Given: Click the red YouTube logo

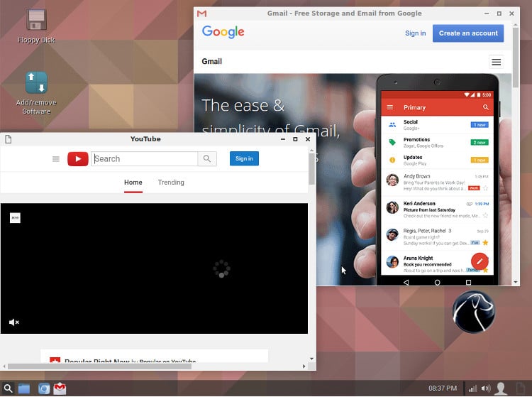Looking at the screenshot, I should pos(78,159).
